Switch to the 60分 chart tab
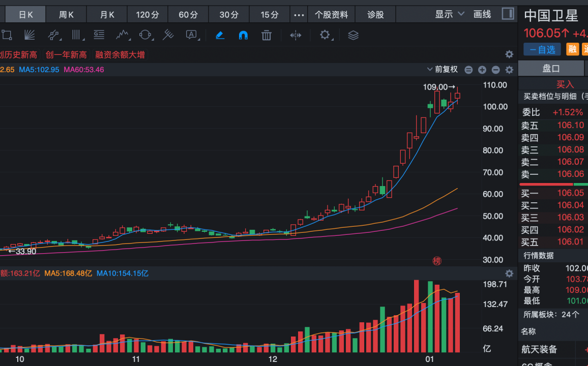 (188, 15)
